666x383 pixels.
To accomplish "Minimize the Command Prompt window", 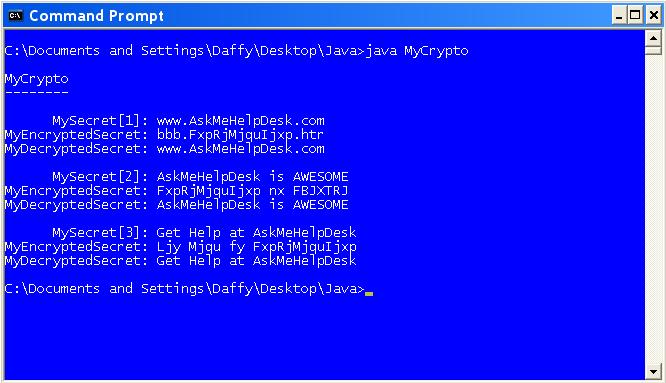I will 618,16.
